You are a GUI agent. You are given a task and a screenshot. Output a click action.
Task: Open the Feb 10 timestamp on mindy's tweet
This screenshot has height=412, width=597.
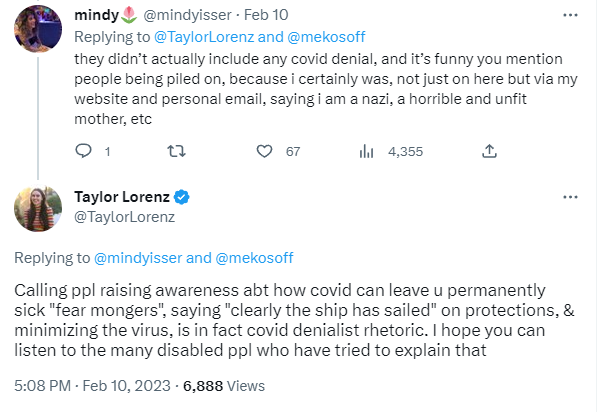266,15
